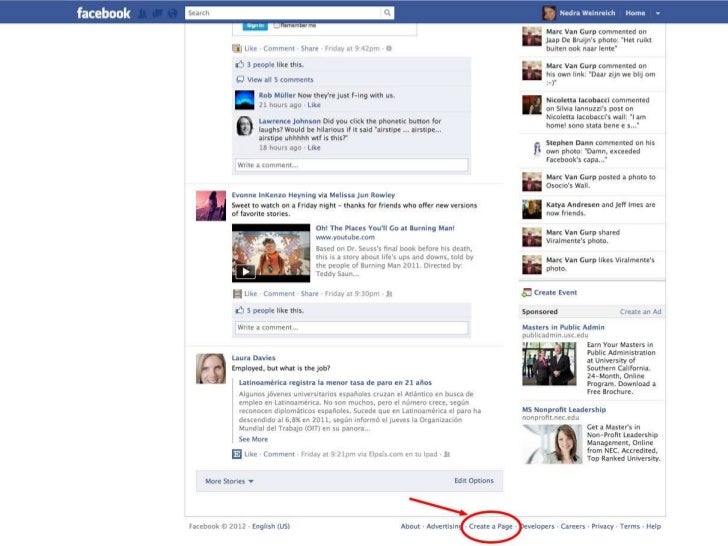This screenshot has width=728, height=546.
Task: Click Edit Options in the stories bar
Action: (474, 481)
